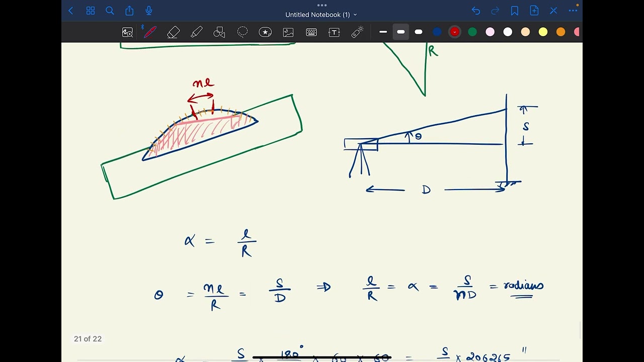Pick the white pen color
Image resolution: width=644 pixels, height=362 pixels.
pos(508,32)
